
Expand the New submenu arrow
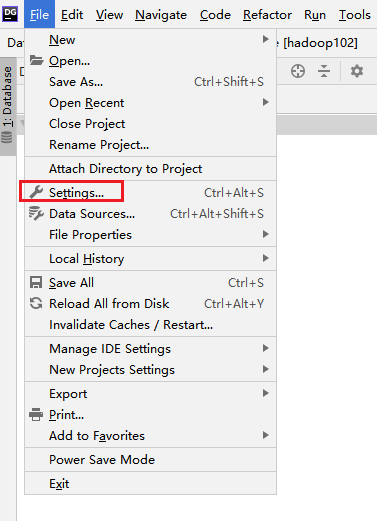point(265,39)
